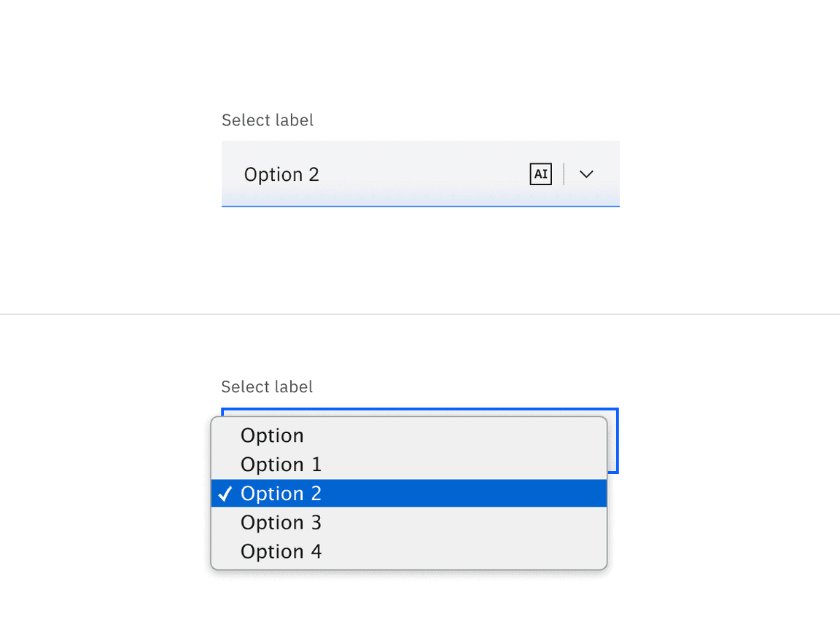Click the downward arrow of the select control
Image resolution: width=840 pixels, height=630 pixels.
click(x=586, y=174)
